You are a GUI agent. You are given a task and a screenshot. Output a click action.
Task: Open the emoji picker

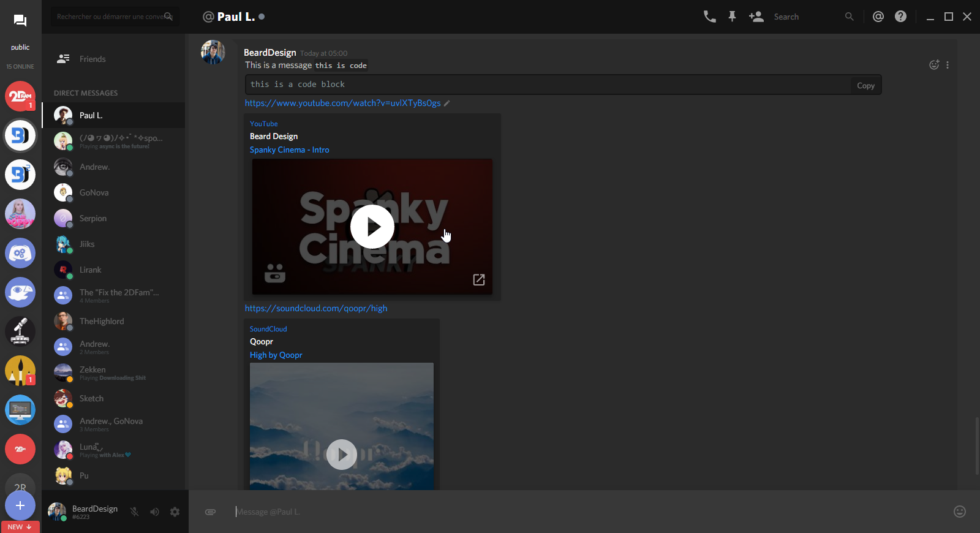click(x=960, y=512)
